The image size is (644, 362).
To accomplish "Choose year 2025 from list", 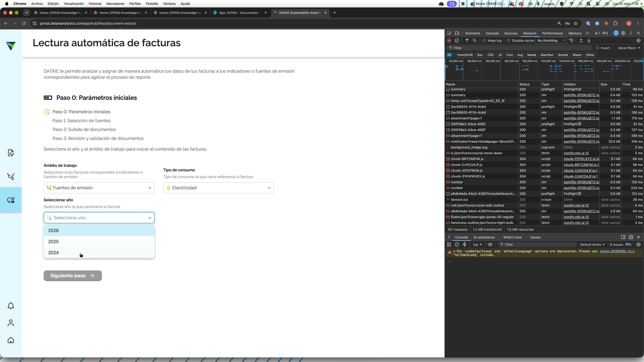I will (x=99, y=242).
